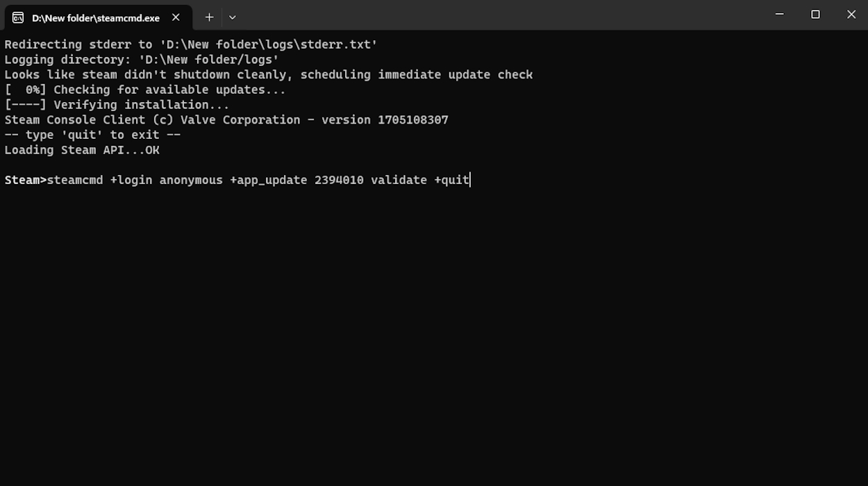Close the terminal window
The height and width of the screenshot is (486, 868).
click(851, 15)
